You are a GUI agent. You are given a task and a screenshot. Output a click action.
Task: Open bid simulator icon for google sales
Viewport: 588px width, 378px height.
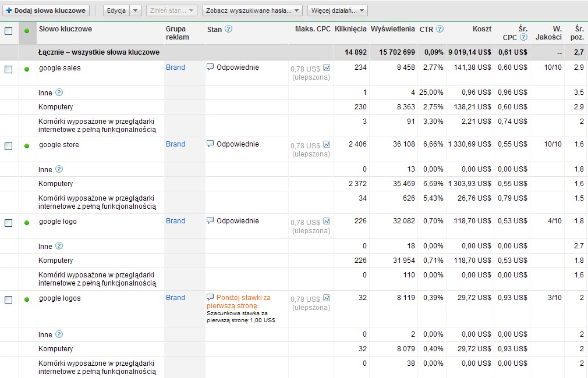click(x=327, y=68)
